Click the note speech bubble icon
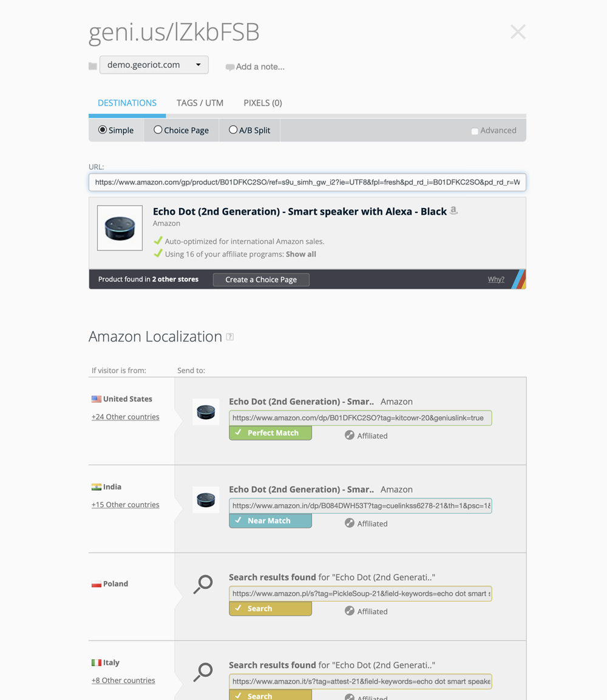 [229, 67]
